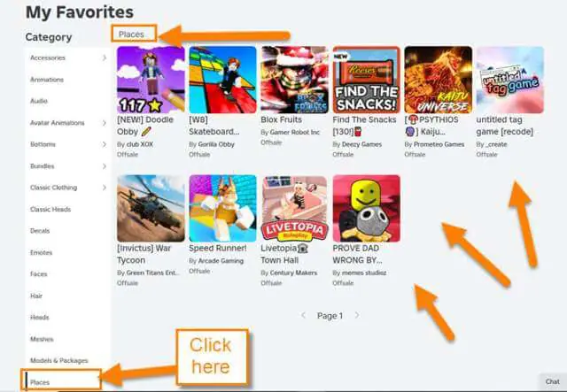Viewport: 567px width, 392px height.
Task: Open the War Tycoon helicopter thumbnail
Action: (151, 209)
